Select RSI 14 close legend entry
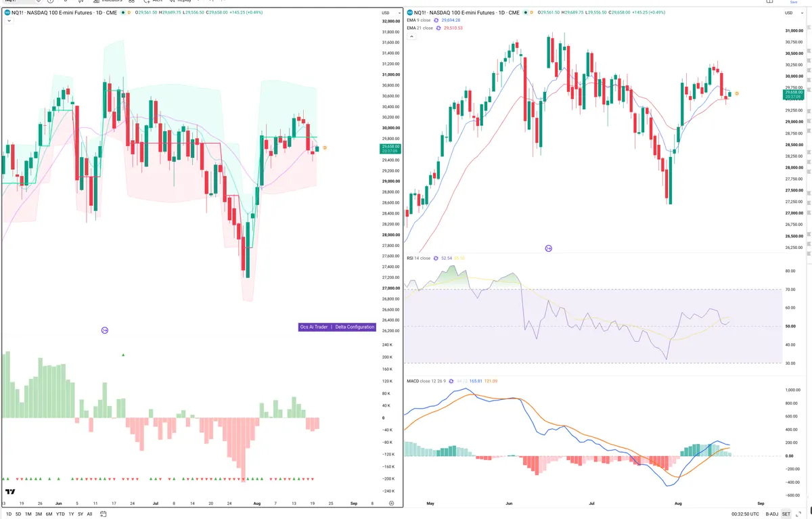The height and width of the screenshot is (519, 812). point(418,258)
